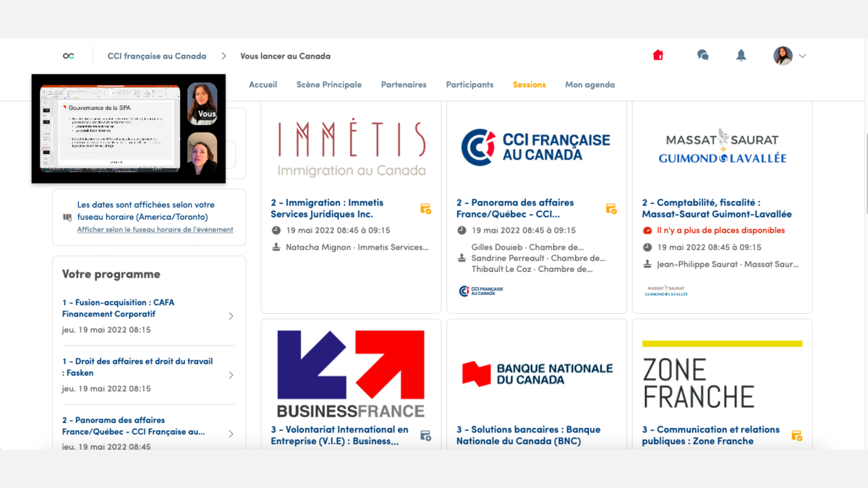Open the Solutions bancaires Banque Nationale session
The image size is (868, 488).
[528, 435]
